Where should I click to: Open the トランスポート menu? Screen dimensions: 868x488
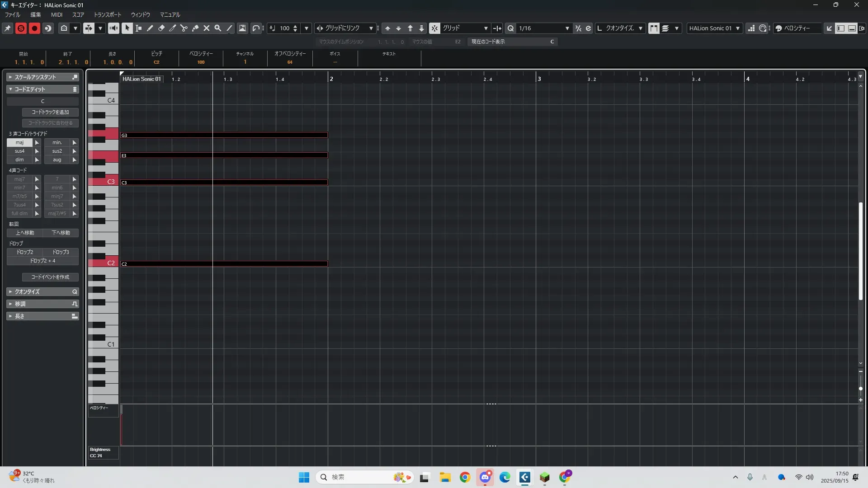(x=108, y=15)
